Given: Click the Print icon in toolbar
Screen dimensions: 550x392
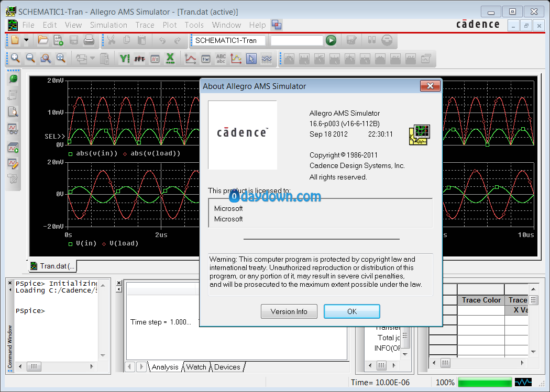Looking at the screenshot, I should [89, 40].
